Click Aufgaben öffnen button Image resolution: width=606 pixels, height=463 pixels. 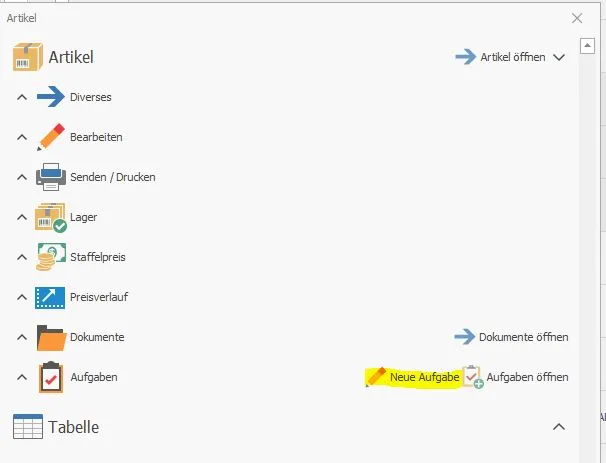coord(516,377)
